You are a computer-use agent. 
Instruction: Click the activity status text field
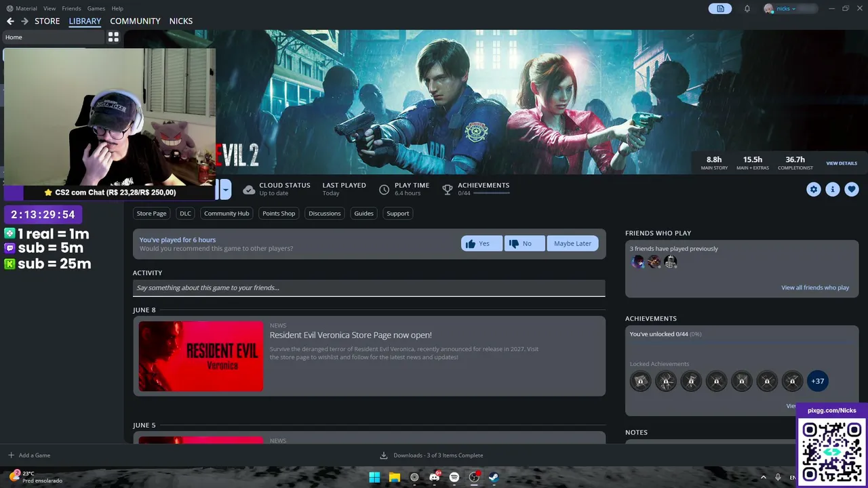[x=369, y=288]
